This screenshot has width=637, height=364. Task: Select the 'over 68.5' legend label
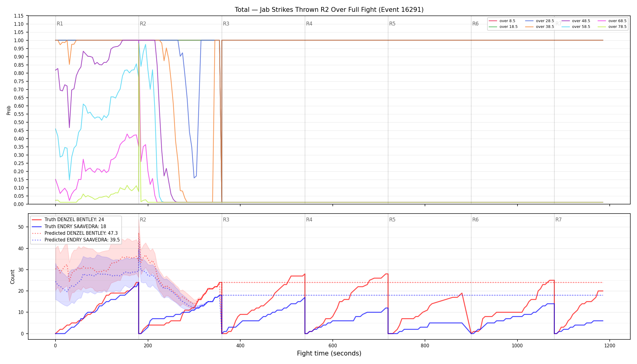click(x=618, y=21)
